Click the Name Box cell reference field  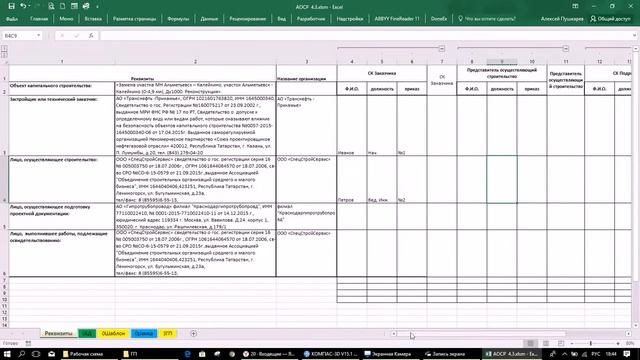(19, 36)
